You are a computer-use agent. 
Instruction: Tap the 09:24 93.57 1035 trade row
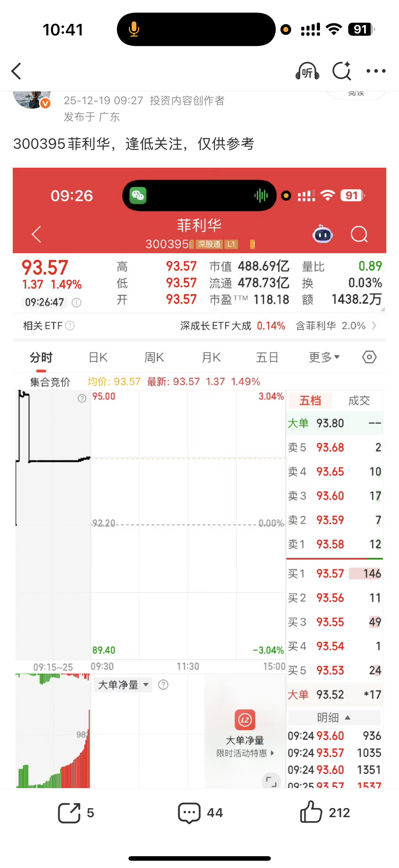pyautogui.click(x=334, y=753)
